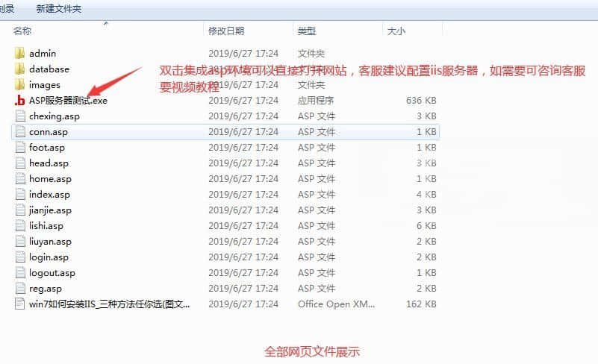Select the logout.asp file entry

(52, 273)
